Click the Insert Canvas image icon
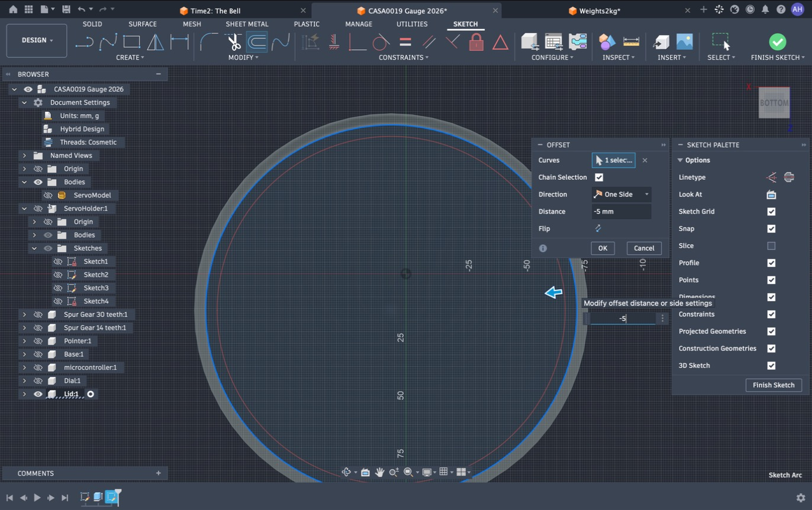This screenshot has width=812, height=510. pyautogui.click(x=684, y=42)
